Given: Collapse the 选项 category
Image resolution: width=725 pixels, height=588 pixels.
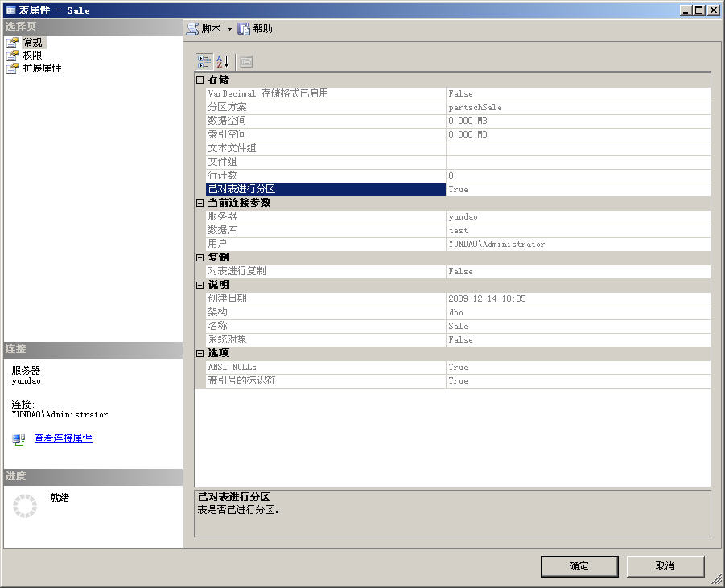Looking at the screenshot, I should tap(200, 353).
